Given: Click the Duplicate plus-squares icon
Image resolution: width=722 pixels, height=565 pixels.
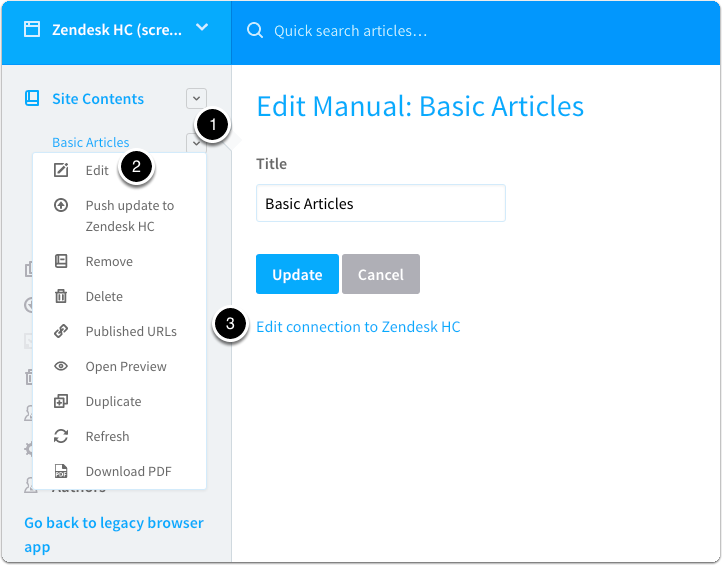Looking at the screenshot, I should pos(61,401).
